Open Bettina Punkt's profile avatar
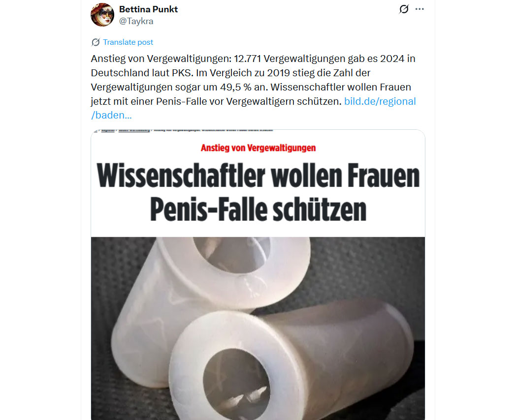Screen dimensions: 517x420 pos(102,15)
